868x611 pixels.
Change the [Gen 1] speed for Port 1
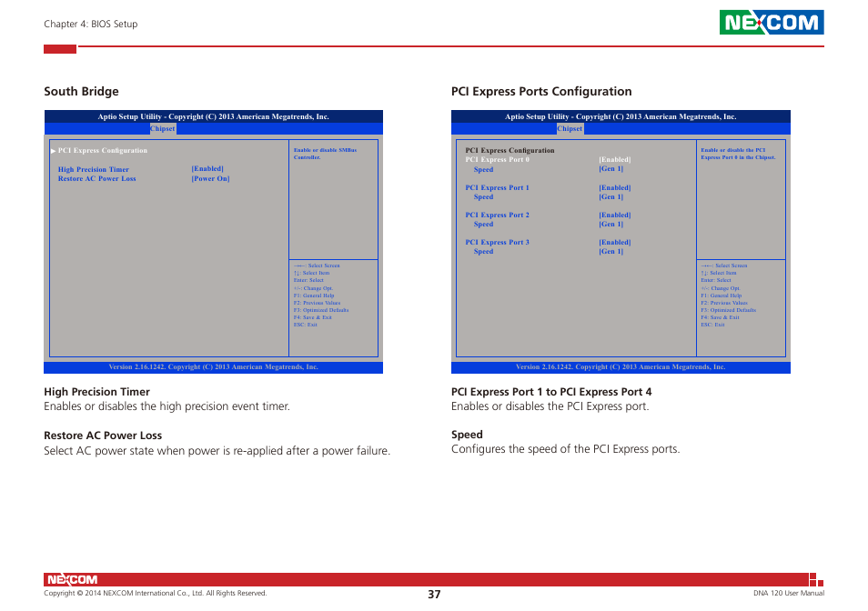tap(611, 196)
